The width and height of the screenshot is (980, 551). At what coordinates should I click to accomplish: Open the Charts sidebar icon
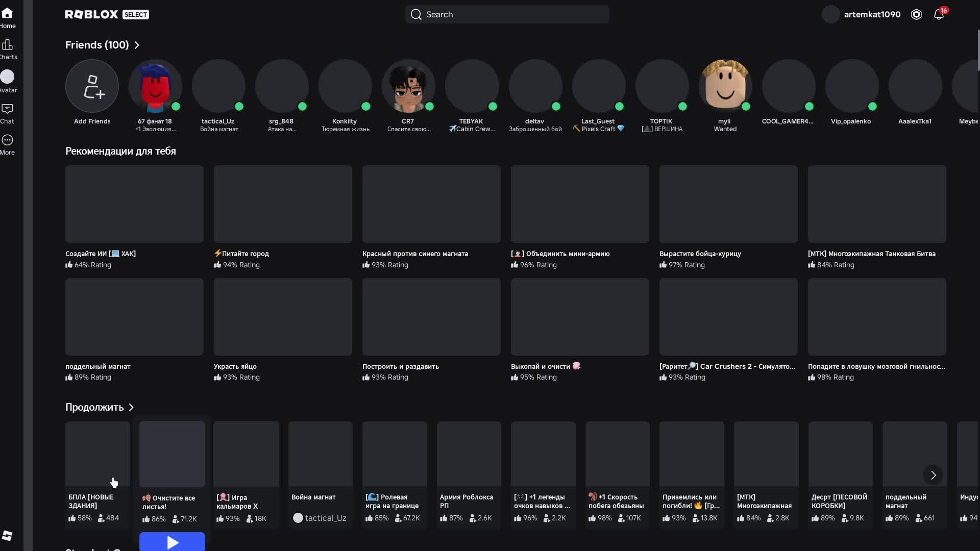tap(7, 44)
